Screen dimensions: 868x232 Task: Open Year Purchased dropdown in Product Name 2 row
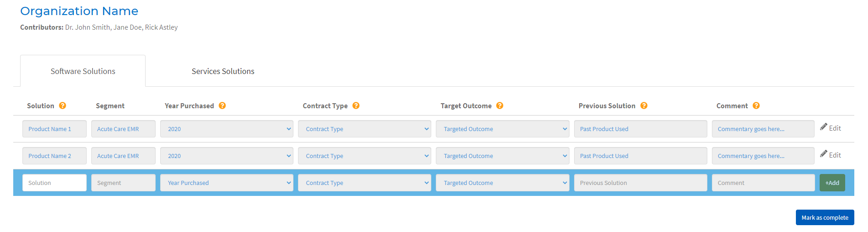[227, 156]
